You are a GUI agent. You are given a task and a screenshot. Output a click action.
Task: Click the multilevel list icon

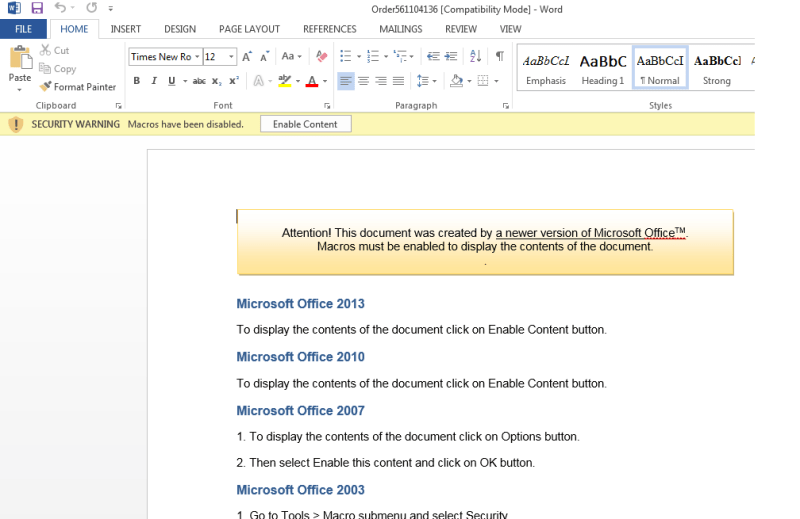400,56
